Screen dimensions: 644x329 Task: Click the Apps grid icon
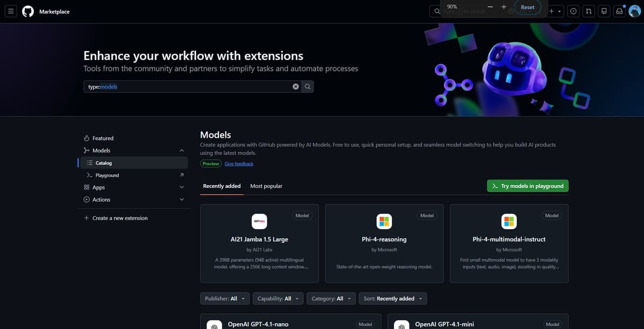[86, 187]
